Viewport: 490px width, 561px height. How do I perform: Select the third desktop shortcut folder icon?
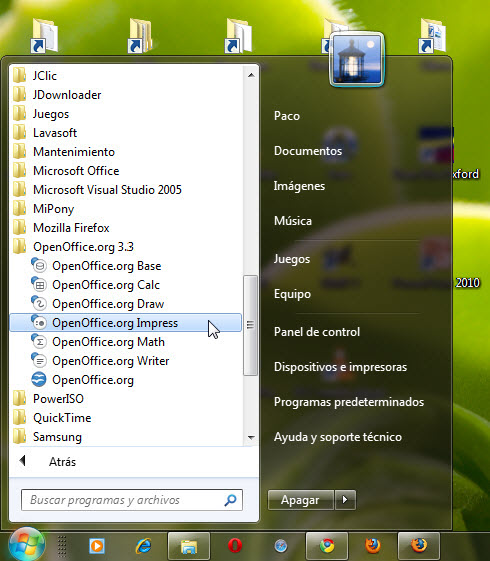click(239, 36)
